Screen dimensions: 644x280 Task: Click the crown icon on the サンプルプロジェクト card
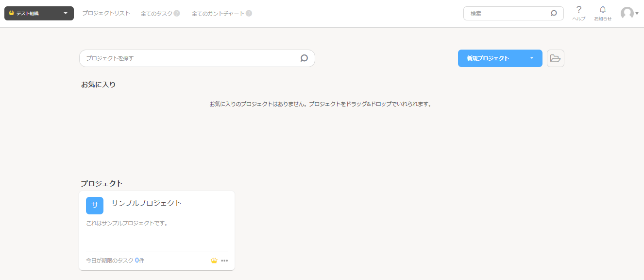pyautogui.click(x=214, y=260)
